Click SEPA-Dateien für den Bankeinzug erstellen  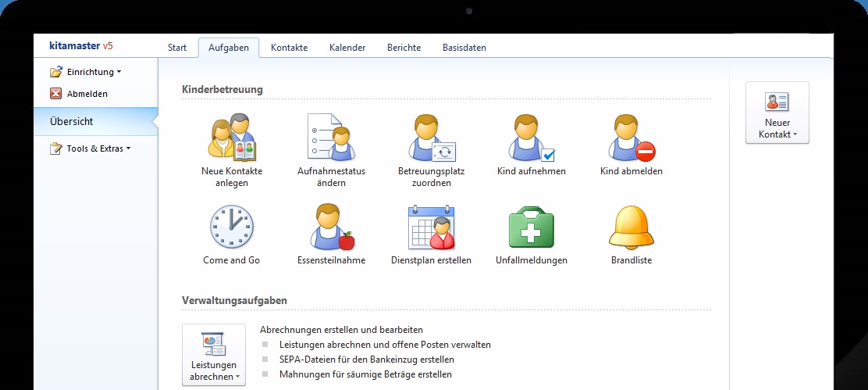click(x=367, y=360)
